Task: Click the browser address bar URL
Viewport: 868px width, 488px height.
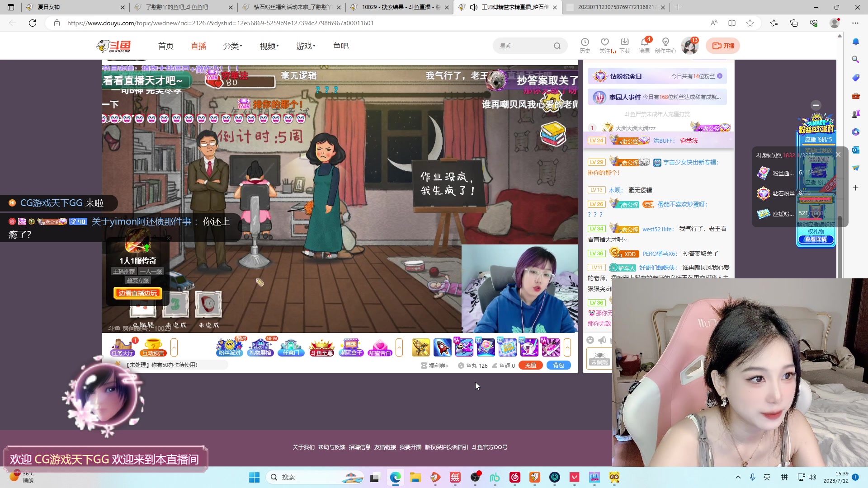Action: coord(220,23)
